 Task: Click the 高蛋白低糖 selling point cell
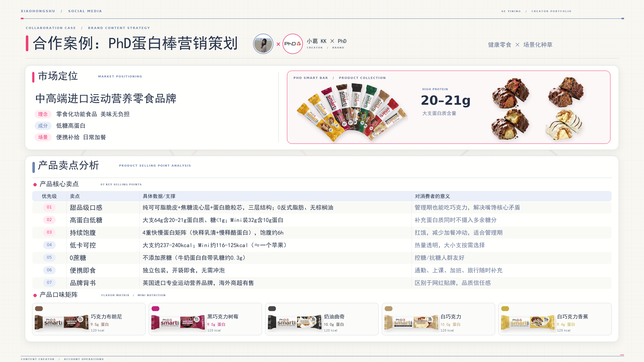point(86,220)
